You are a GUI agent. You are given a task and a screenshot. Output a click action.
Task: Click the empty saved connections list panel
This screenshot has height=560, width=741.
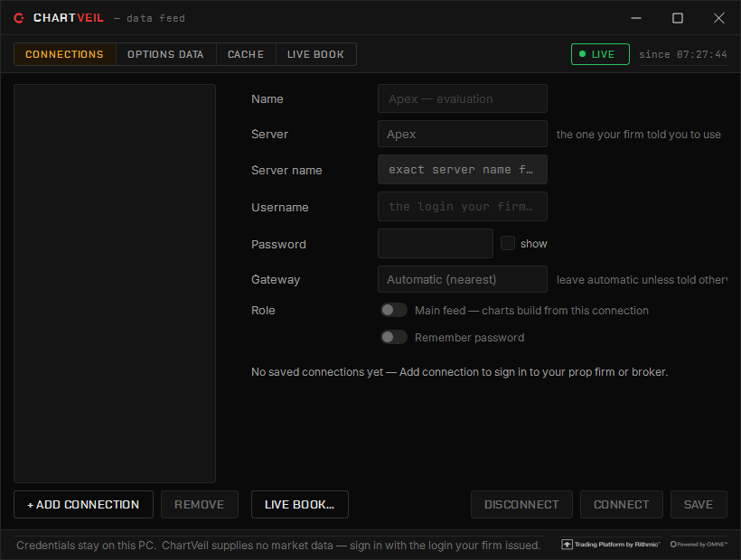click(x=115, y=284)
